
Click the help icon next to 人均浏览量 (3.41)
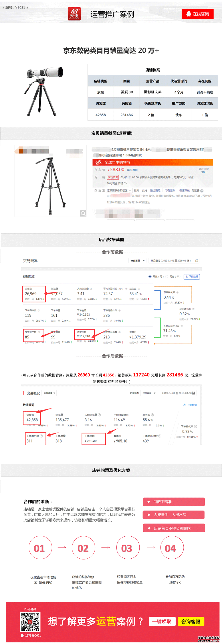(91, 289)
